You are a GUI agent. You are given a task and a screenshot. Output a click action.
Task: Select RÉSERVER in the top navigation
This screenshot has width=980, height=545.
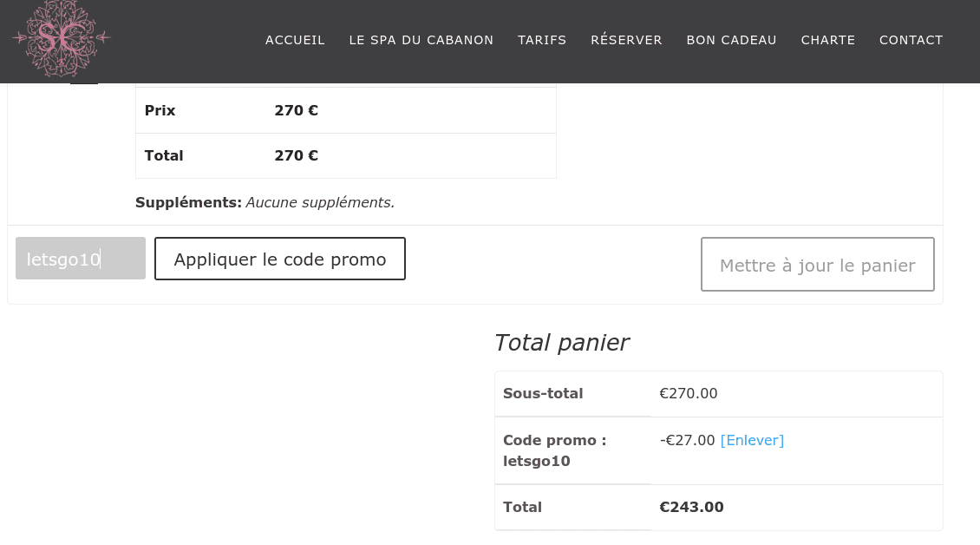click(x=626, y=40)
